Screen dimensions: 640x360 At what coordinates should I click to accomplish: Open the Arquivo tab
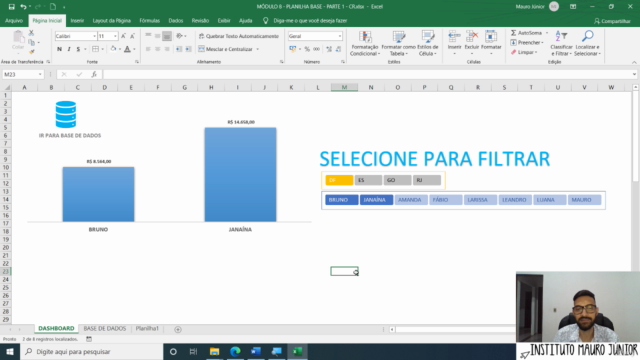[x=14, y=20]
